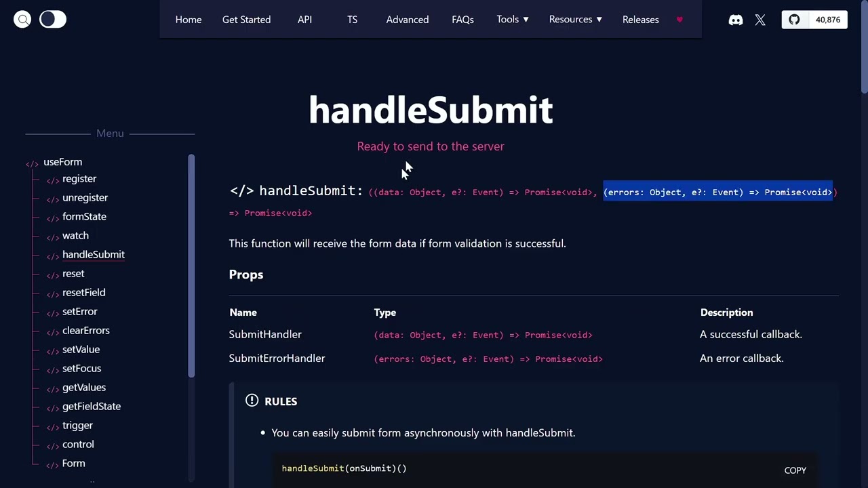
Task: Click the code icon beside getValues
Action: pos(52,389)
